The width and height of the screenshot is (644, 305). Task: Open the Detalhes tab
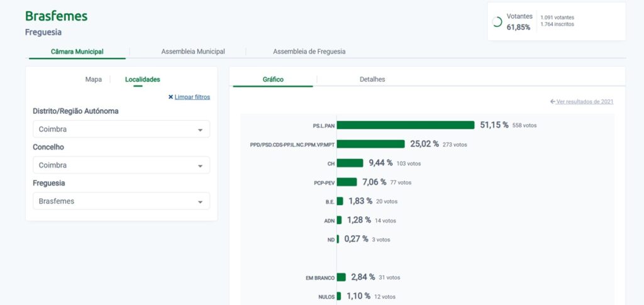pos(372,79)
